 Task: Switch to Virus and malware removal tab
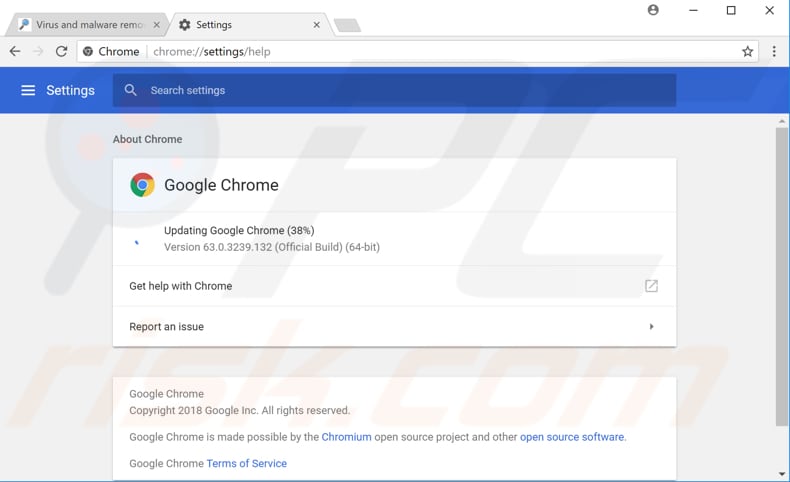click(88, 25)
